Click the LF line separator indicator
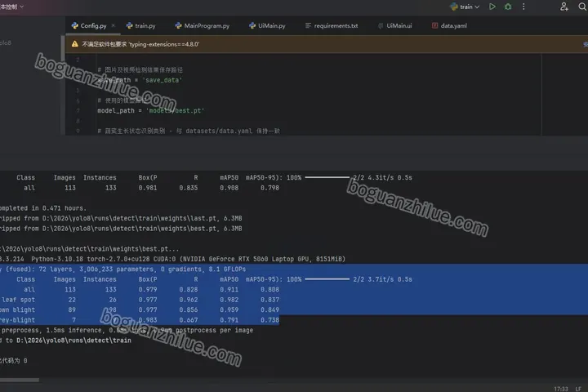Viewport: 588px width, 392px height. coord(578,389)
